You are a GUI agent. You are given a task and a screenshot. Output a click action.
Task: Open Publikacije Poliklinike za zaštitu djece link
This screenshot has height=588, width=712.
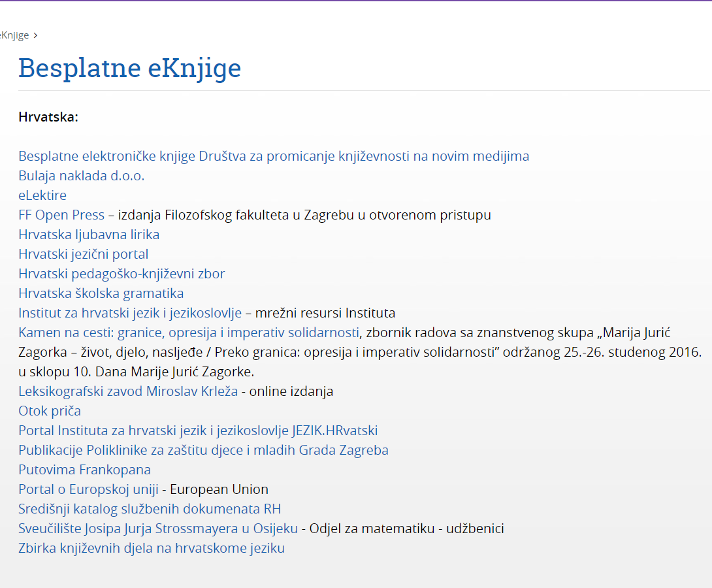point(203,450)
